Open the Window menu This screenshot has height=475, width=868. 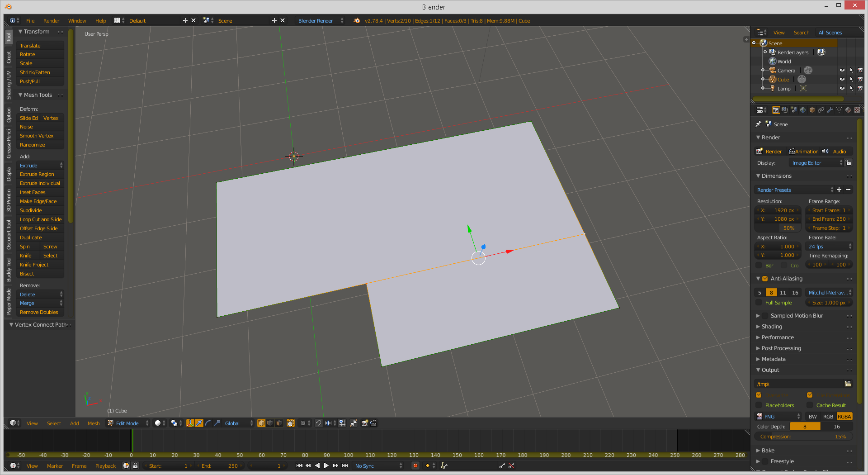[x=77, y=21]
